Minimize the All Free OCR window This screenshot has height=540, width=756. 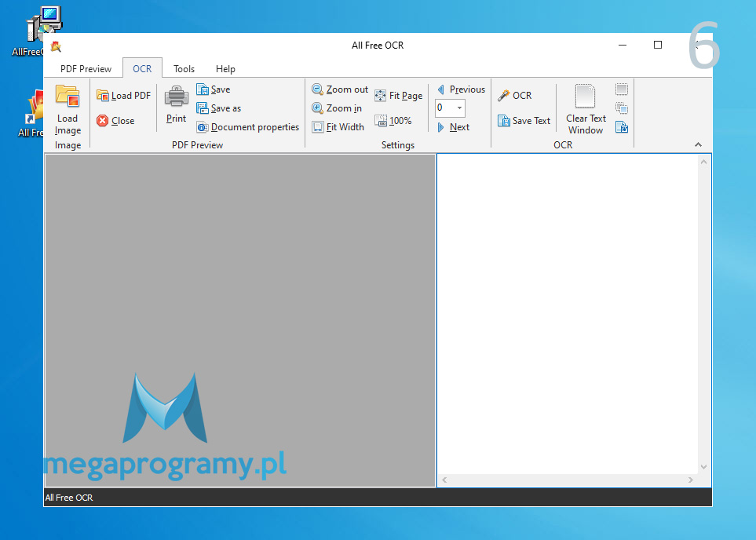point(623,45)
